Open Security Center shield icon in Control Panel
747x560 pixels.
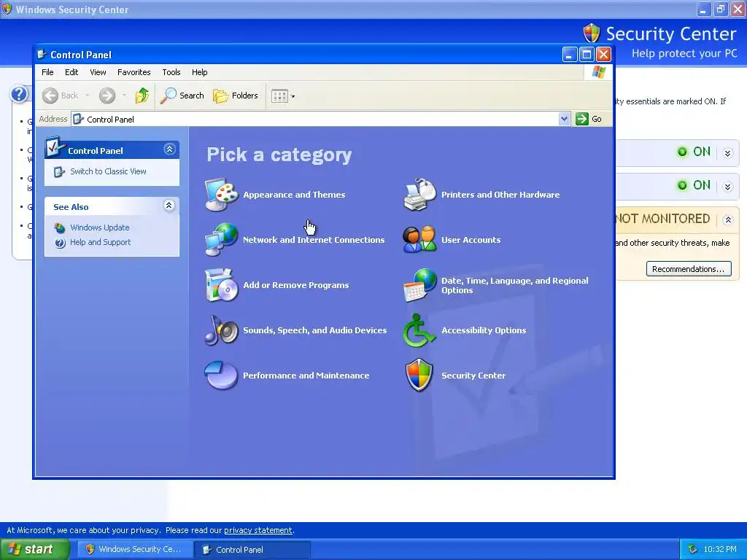pyautogui.click(x=419, y=376)
